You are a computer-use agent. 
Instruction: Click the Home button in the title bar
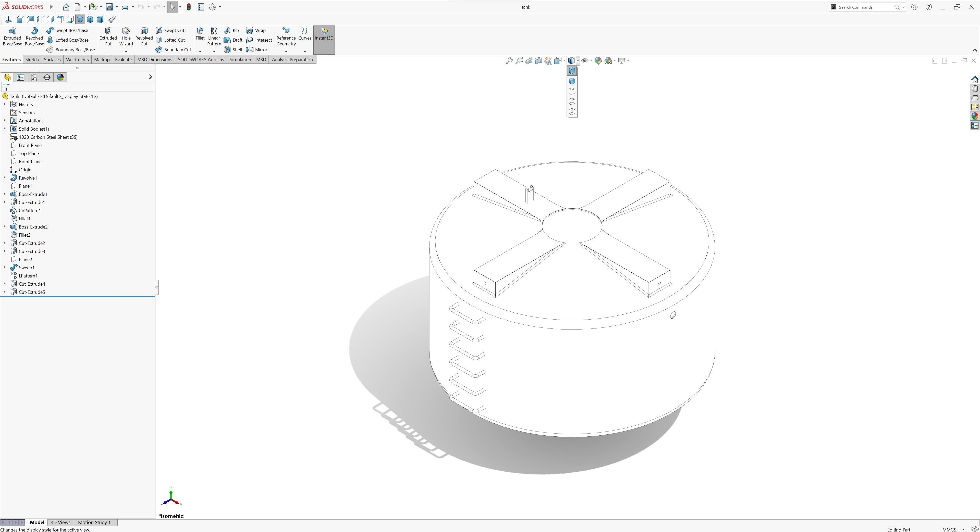(x=65, y=6)
